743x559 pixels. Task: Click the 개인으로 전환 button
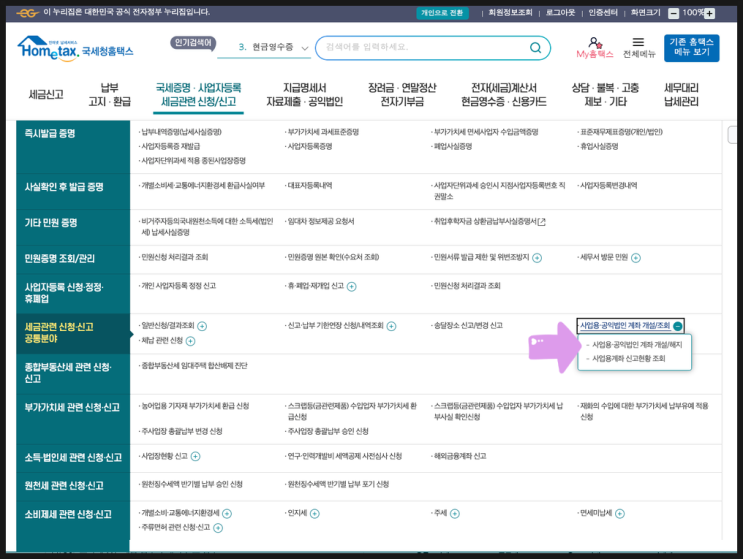pos(442,13)
